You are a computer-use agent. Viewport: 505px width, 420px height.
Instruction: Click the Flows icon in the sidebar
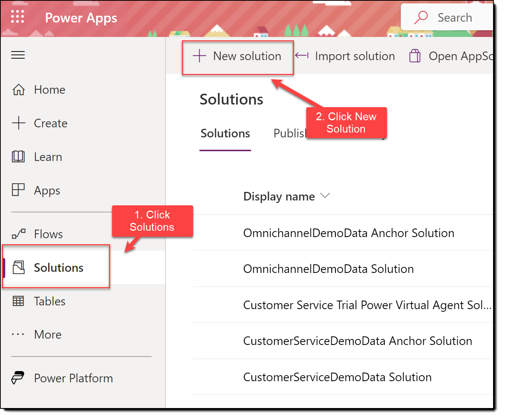point(18,234)
